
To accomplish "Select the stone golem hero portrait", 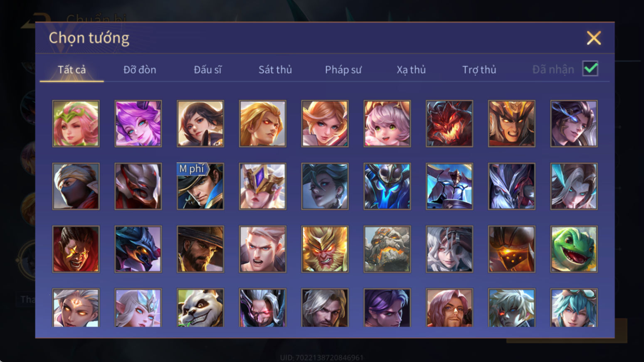I will pos(387,249).
